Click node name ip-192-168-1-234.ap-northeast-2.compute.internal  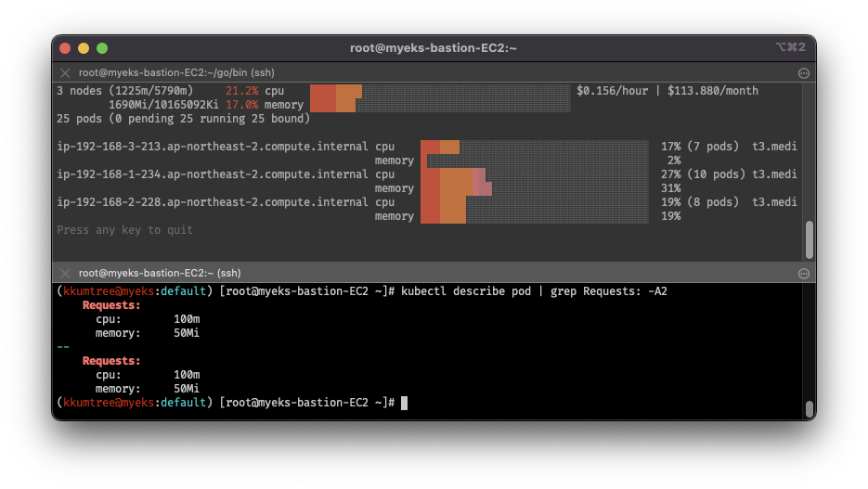(x=212, y=174)
